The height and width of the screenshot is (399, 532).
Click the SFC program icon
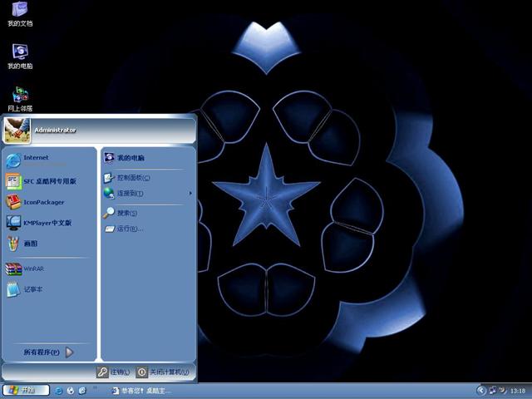pyautogui.click(x=13, y=181)
